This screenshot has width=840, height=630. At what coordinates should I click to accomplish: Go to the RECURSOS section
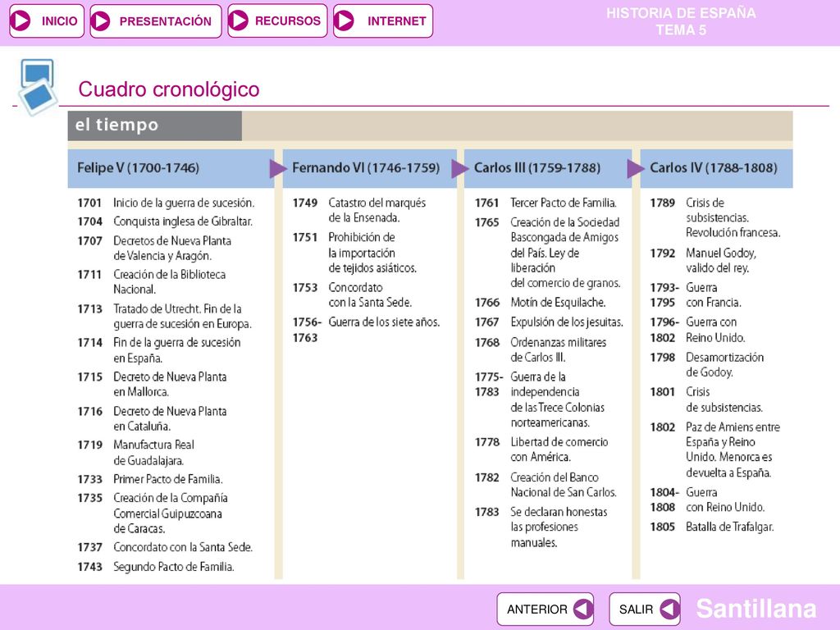click(277, 21)
